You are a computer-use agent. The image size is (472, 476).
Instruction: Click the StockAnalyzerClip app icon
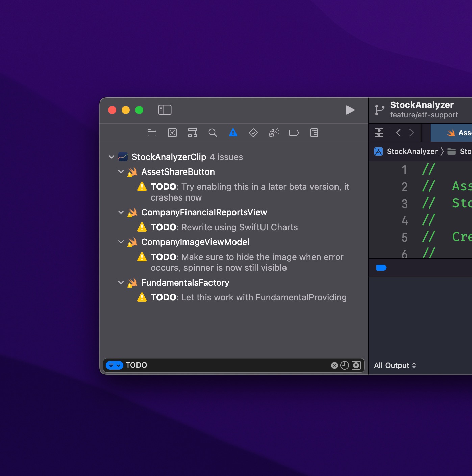(x=123, y=157)
